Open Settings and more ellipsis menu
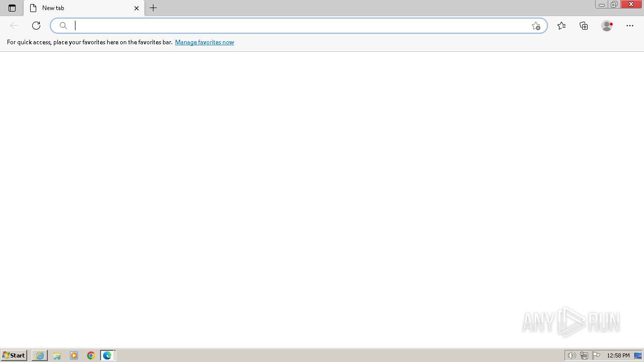This screenshot has width=644, height=362. pos(630,26)
